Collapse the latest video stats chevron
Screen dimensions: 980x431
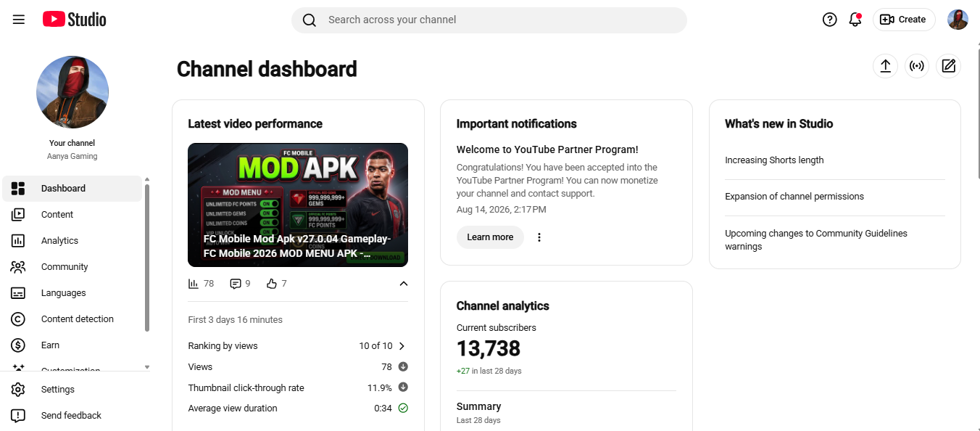[404, 284]
